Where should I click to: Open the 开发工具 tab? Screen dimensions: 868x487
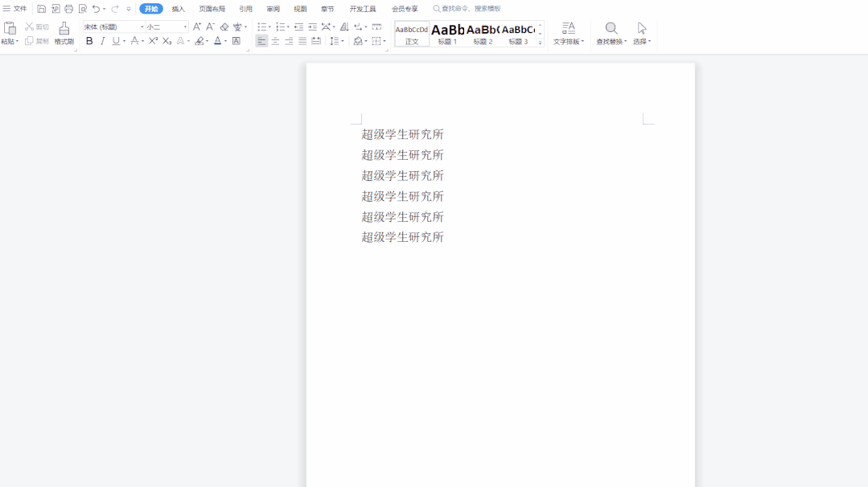(363, 9)
